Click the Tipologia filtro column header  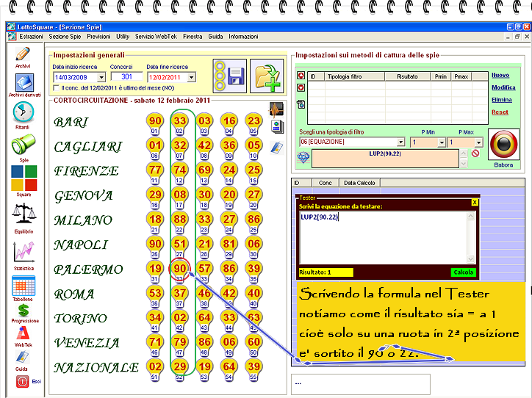click(355, 76)
